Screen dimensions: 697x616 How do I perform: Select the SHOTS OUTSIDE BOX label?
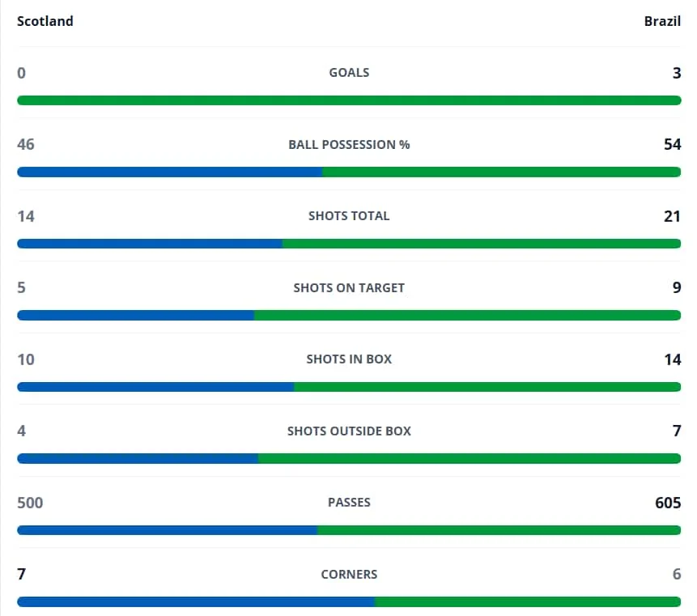[x=349, y=431]
